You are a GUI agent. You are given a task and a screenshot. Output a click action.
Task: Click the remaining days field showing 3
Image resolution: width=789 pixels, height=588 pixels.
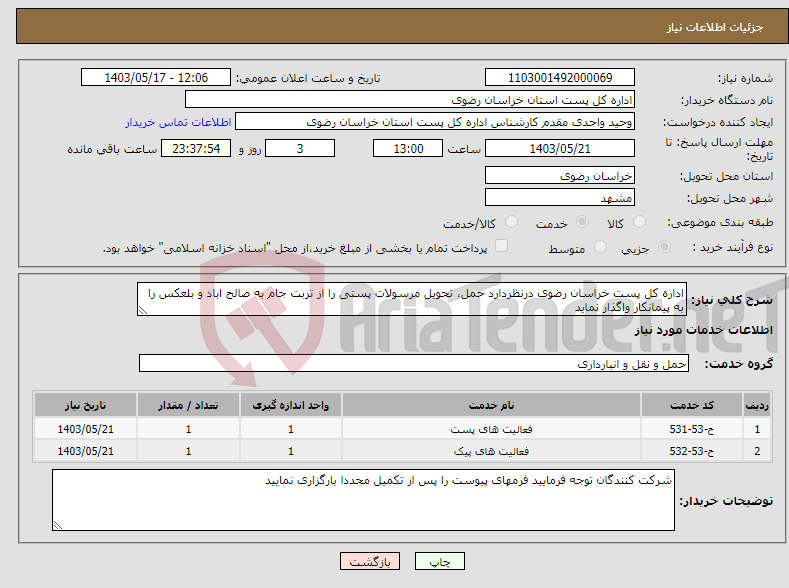300,148
